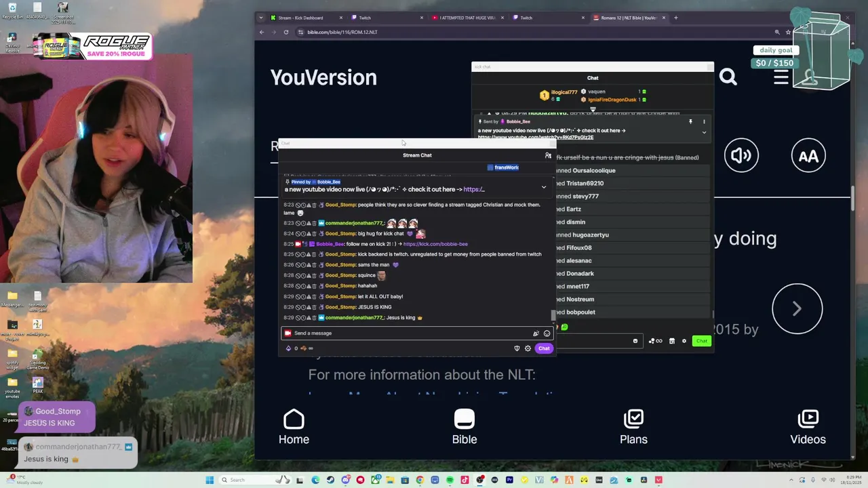The image size is (868, 488).
Task: Timeout icon on Good_Stomp squince message
Action: 303,275
